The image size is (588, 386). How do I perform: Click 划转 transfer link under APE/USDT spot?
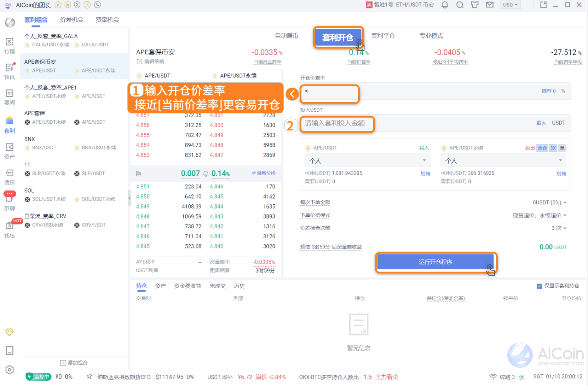(x=425, y=174)
